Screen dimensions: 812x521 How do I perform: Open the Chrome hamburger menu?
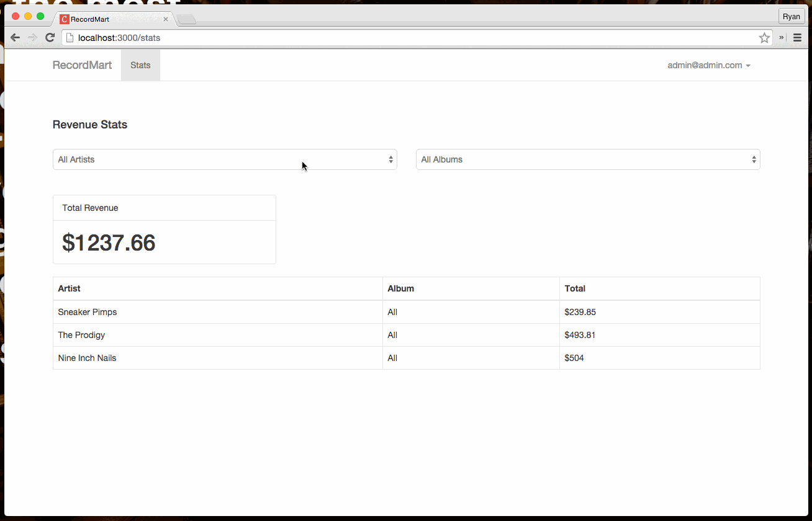[797, 38]
